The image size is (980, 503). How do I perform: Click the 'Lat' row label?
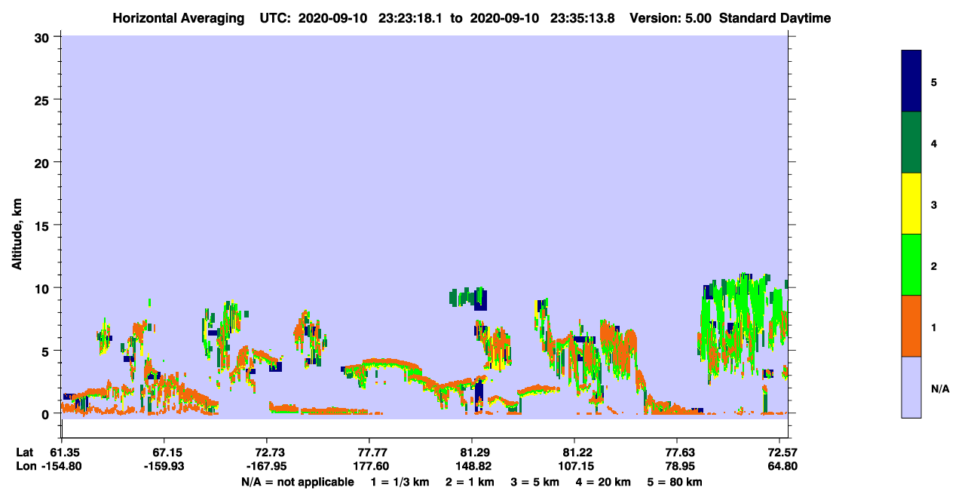25,452
